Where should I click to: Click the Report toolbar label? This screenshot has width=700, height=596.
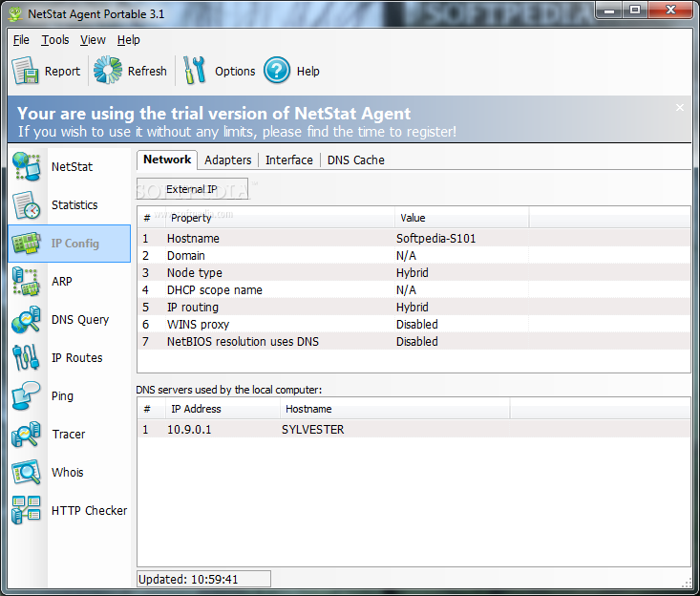click(62, 71)
